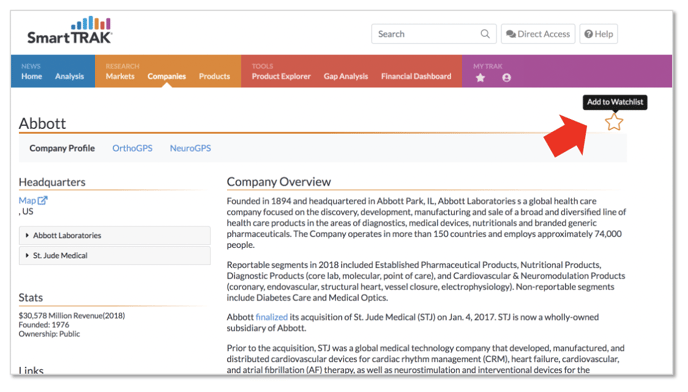The width and height of the screenshot is (688, 392).
Task: Open Gap Analysis tool
Action: [346, 76]
